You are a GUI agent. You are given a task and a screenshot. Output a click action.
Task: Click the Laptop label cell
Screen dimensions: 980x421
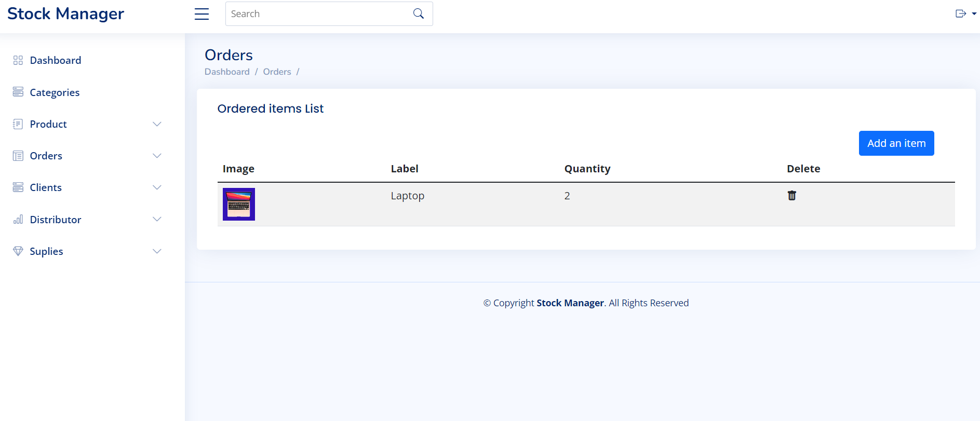[408, 196]
